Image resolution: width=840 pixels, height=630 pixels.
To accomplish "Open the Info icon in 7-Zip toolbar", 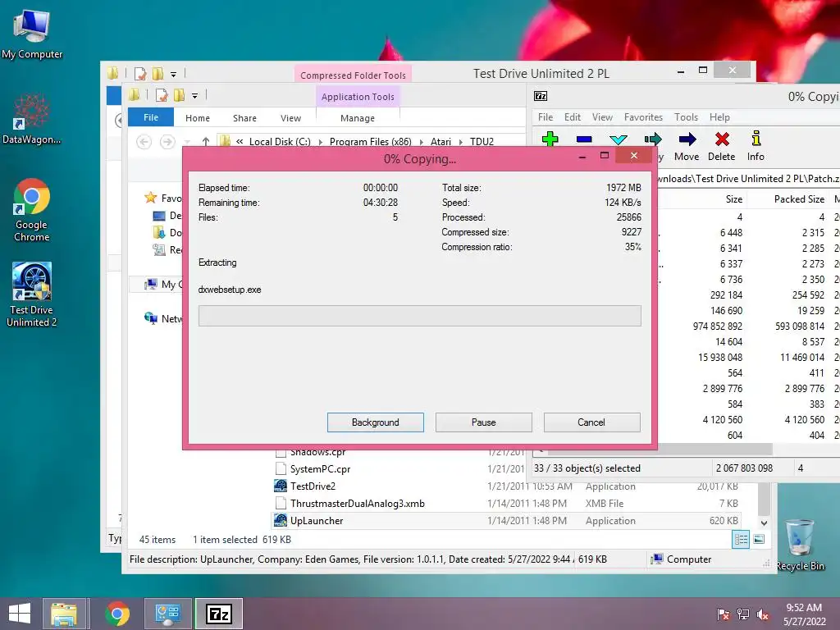I will (x=756, y=139).
